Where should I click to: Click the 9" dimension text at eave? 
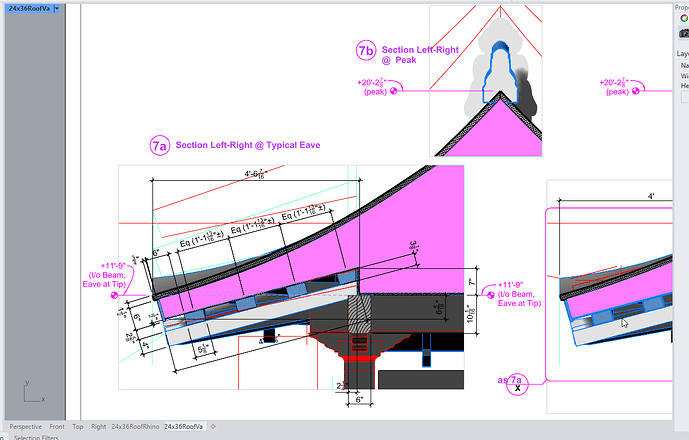(x=136, y=317)
